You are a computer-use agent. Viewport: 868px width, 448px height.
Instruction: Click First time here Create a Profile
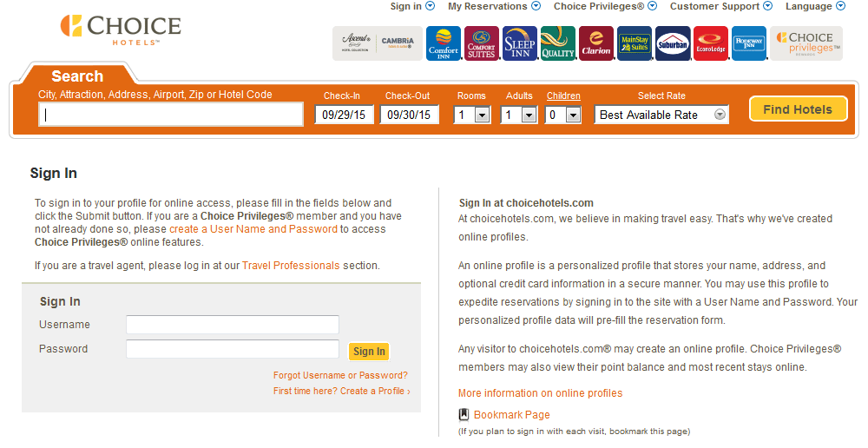point(341,391)
